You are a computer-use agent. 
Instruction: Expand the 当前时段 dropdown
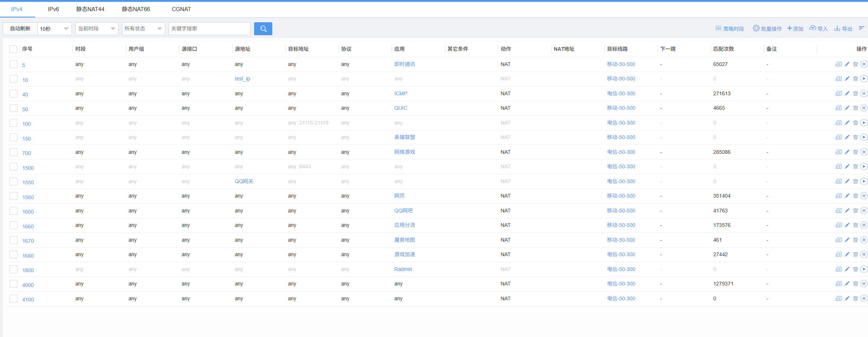point(97,29)
